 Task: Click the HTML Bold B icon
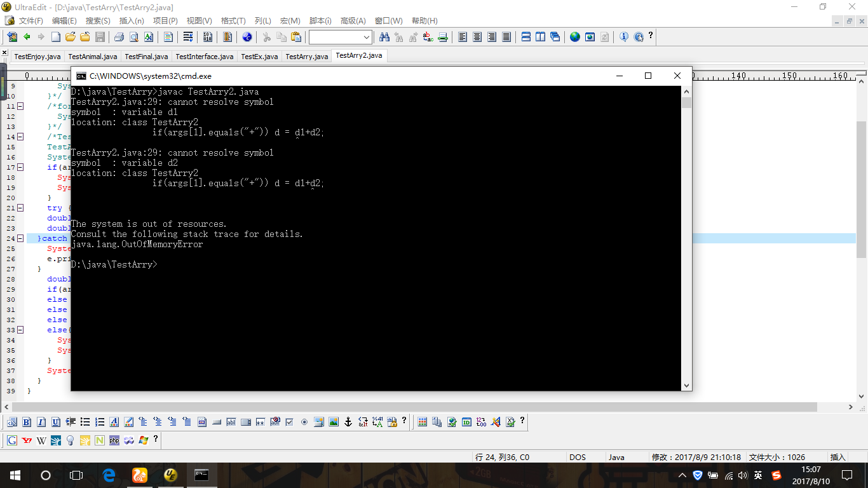(x=27, y=421)
